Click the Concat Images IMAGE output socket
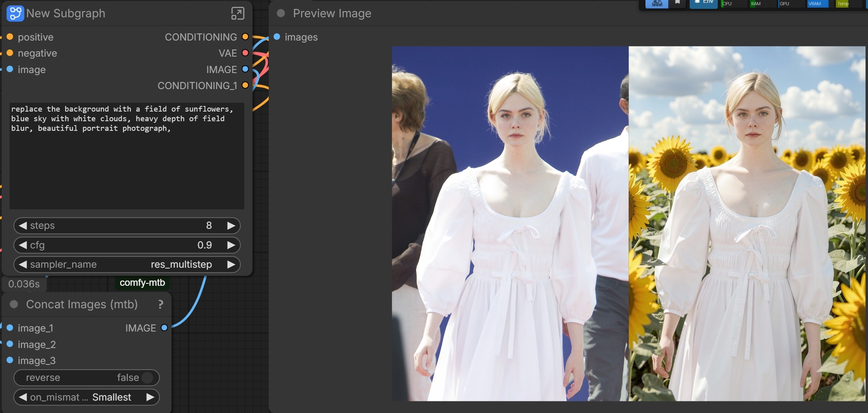This screenshot has height=413, width=868. coord(164,328)
